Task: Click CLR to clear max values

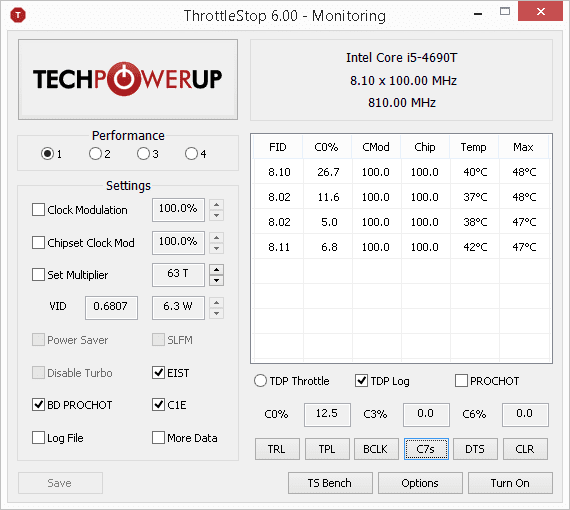Action: pyautogui.click(x=525, y=449)
